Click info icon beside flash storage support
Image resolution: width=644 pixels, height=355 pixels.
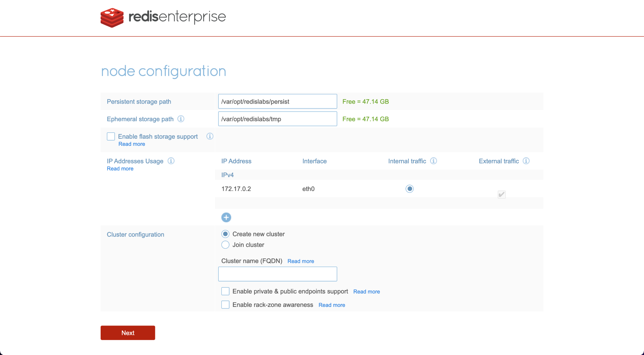(x=210, y=136)
